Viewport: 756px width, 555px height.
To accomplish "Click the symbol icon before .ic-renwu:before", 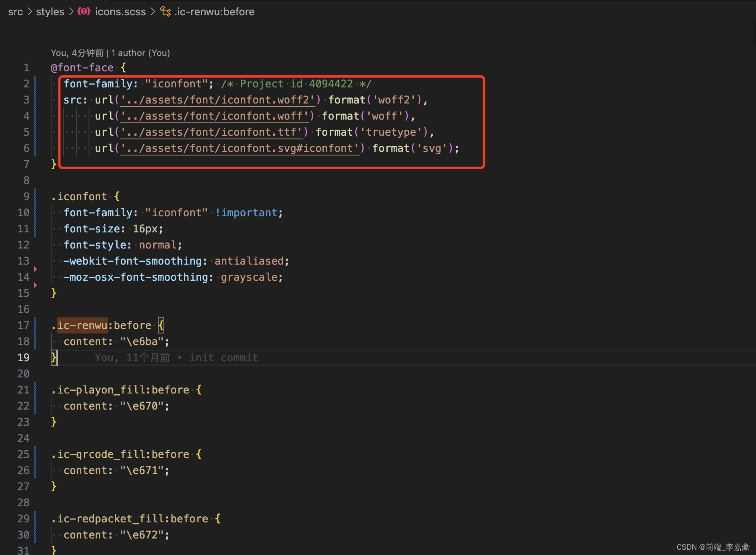I will tap(165, 11).
